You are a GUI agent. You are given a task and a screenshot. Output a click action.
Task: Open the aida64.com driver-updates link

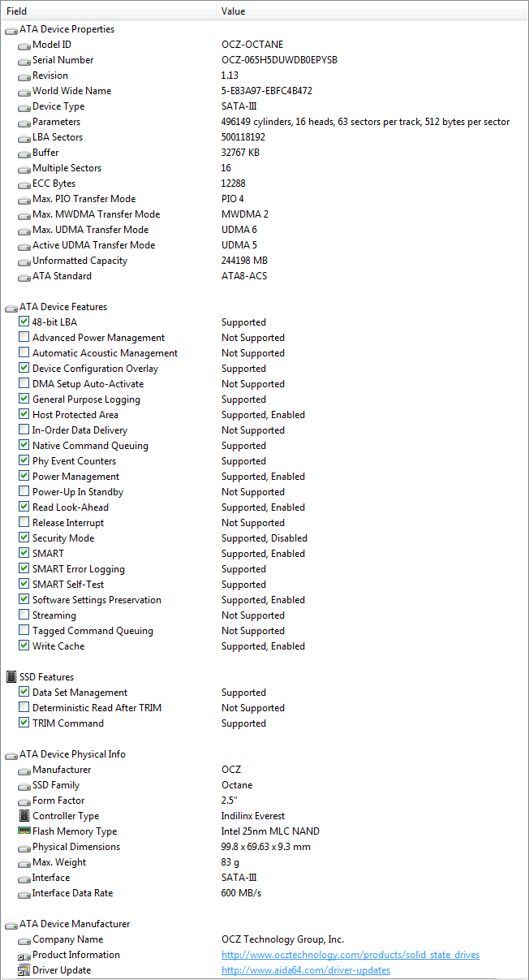306,970
